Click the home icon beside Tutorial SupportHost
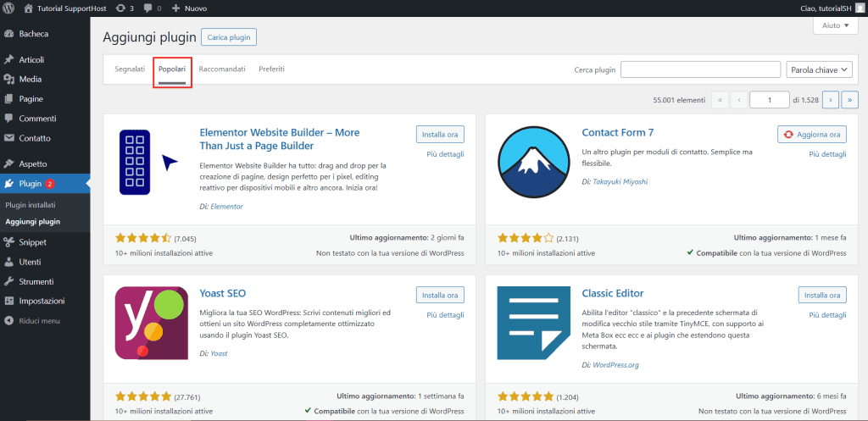The width and height of the screenshot is (868, 421). point(29,8)
